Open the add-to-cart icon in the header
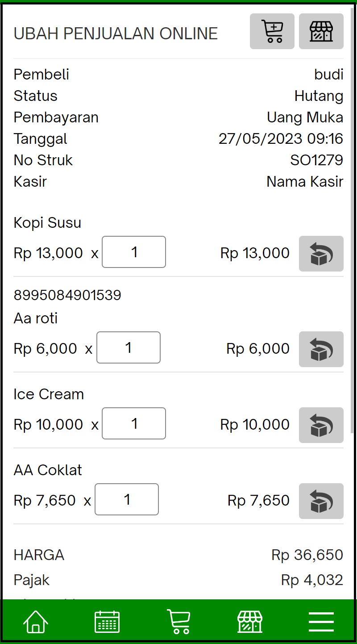 click(x=272, y=31)
